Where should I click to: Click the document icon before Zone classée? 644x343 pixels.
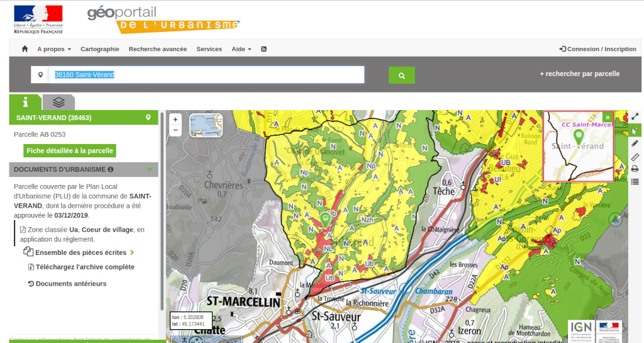pyautogui.click(x=23, y=230)
